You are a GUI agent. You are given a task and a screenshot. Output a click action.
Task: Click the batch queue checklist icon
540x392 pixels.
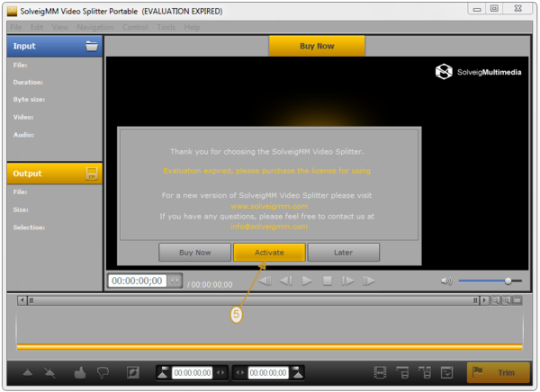click(x=446, y=373)
